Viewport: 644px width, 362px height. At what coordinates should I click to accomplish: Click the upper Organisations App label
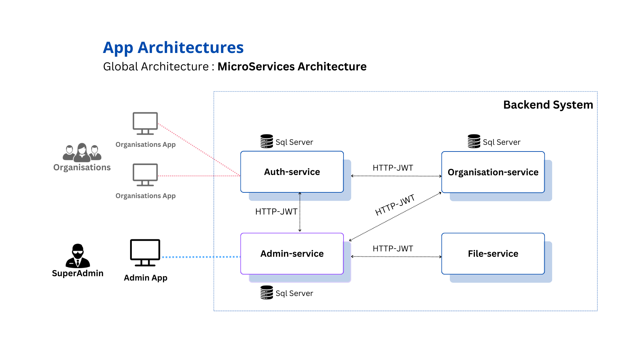pyautogui.click(x=146, y=144)
